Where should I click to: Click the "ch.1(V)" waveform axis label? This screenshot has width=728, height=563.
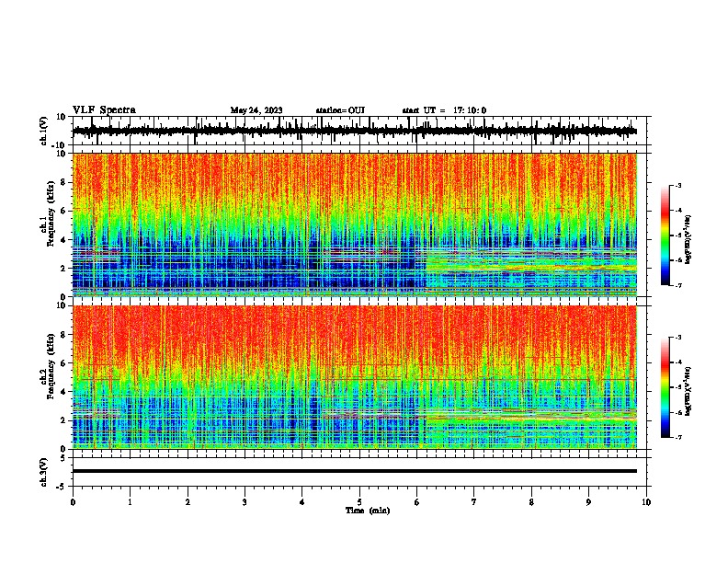pyautogui.click(x=44, y=131)
